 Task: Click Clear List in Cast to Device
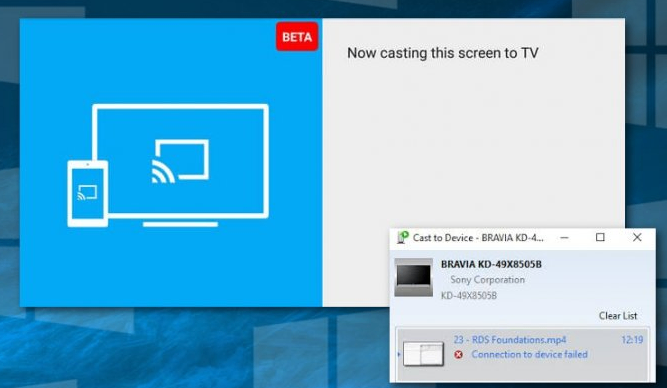pos(618,316)
